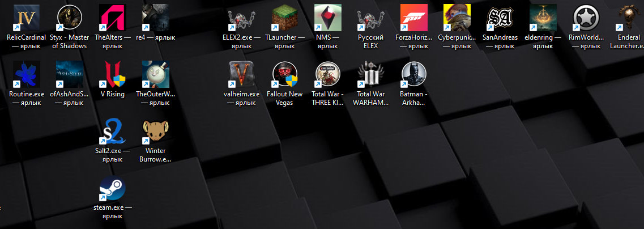Select the SanAndreas shortcut icon
Viewport: 644px width, 229px height.
click(x=500, y=18)
